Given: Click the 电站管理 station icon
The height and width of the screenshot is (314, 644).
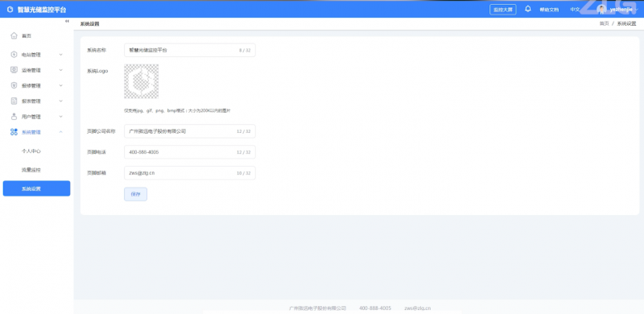Looking at the screenshot, I should click(14, 55).
